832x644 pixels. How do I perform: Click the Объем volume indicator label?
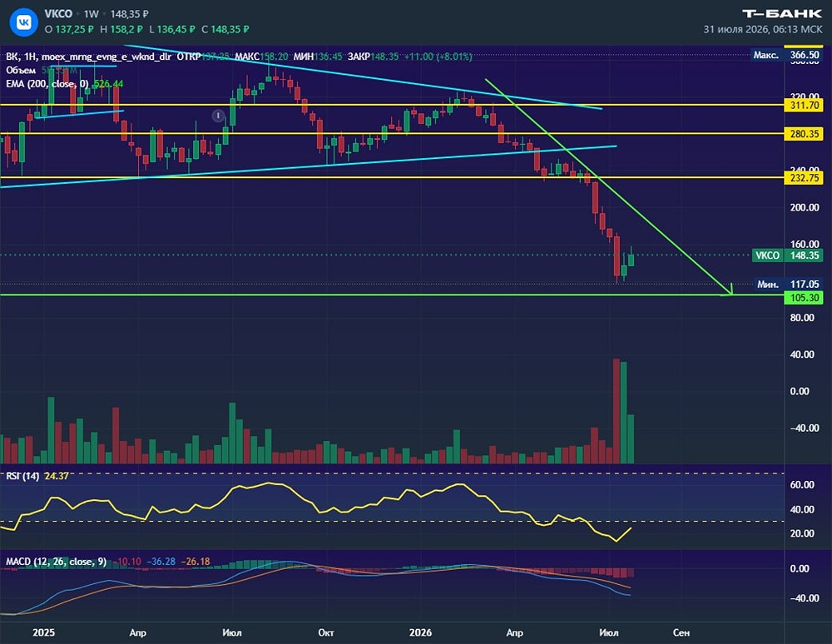pos(21,70)
